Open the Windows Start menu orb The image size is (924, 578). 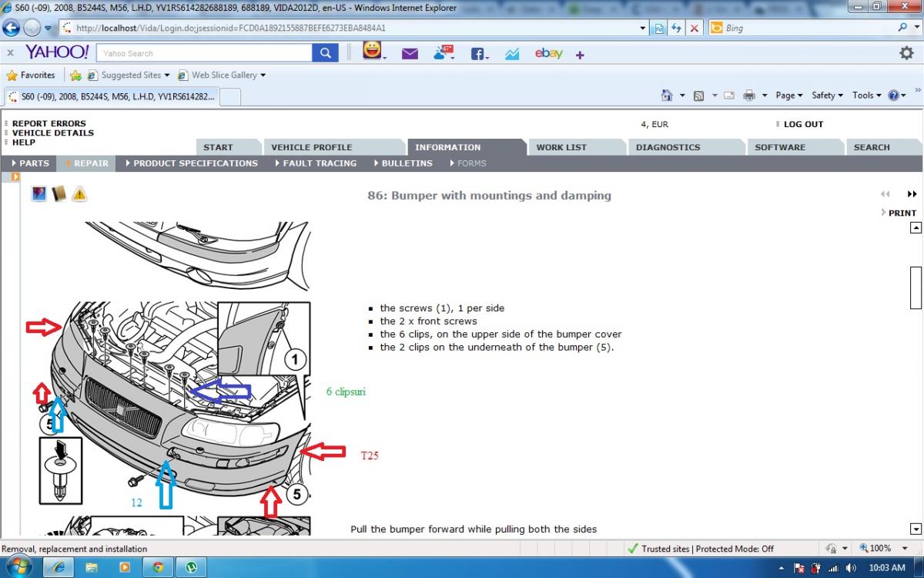(19, 567)
